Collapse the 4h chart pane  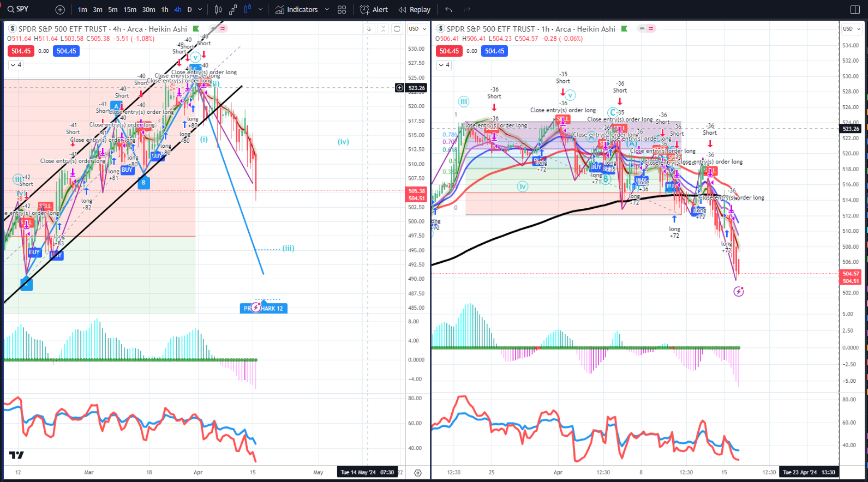coord(383,29)
